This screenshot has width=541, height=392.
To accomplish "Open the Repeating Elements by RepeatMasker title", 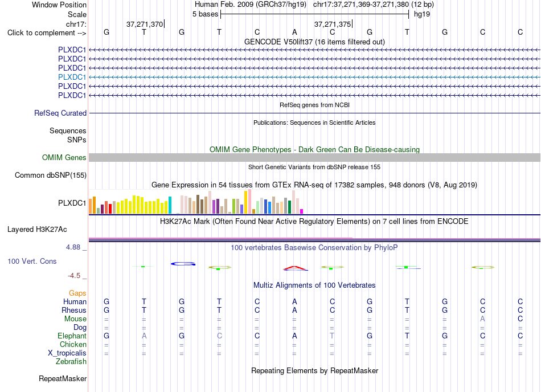I will [x=314, y=370].
